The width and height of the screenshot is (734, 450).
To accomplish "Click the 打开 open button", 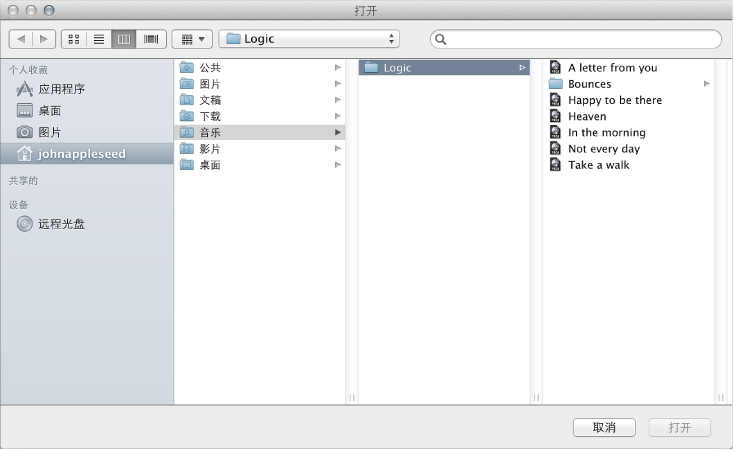I will point(679,428).
